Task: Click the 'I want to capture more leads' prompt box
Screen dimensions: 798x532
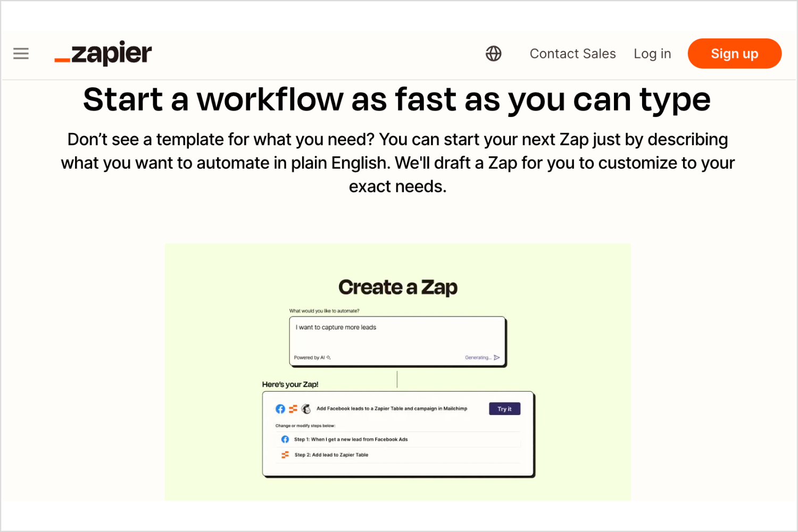Action: [x=397, y=341]
